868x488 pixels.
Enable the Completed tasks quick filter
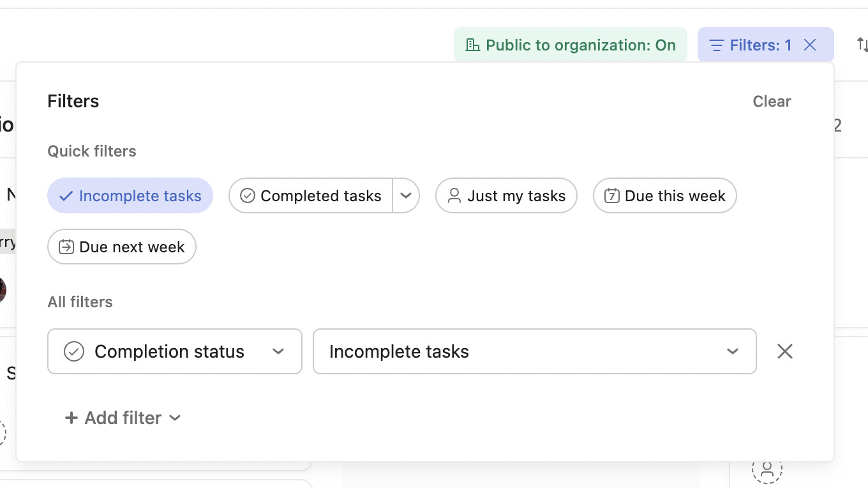coord(311,195)
